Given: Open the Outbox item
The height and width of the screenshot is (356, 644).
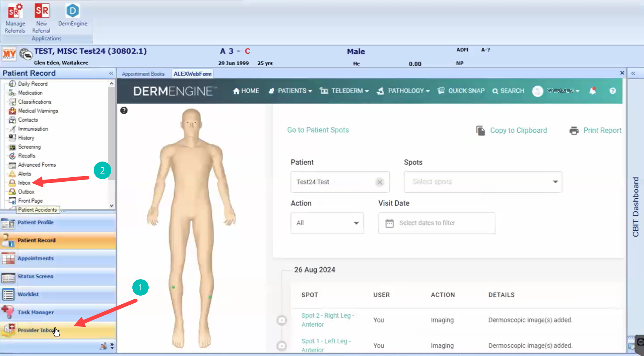Looking at the screenshot, I should (x=26, y=191).
